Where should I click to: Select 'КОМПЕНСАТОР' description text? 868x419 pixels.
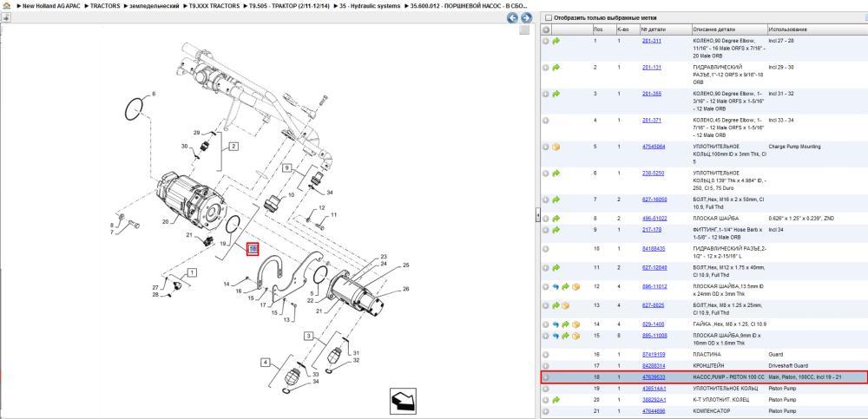[712, 411]
